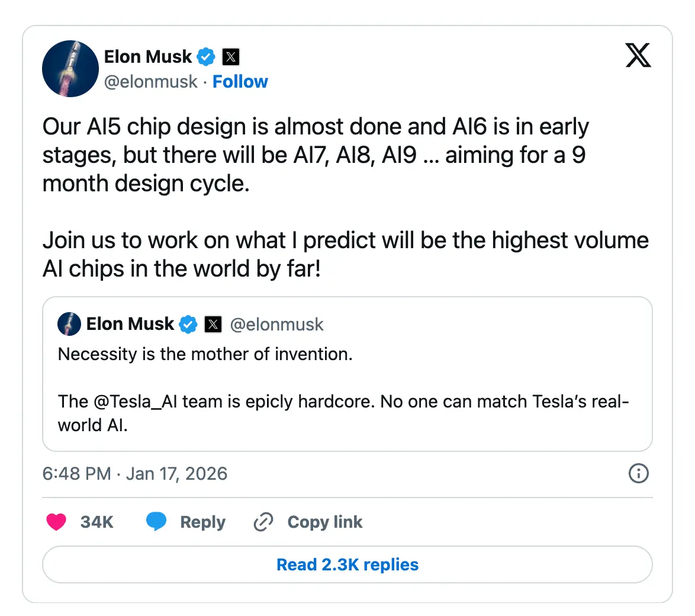Click the 34K like count
This screenshot has width=695, height=616.
coord(96,522)
